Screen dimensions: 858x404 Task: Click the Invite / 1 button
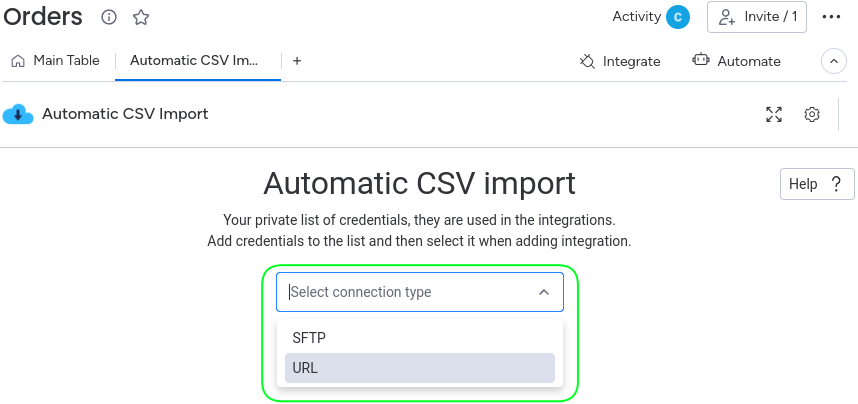(757, 17)
